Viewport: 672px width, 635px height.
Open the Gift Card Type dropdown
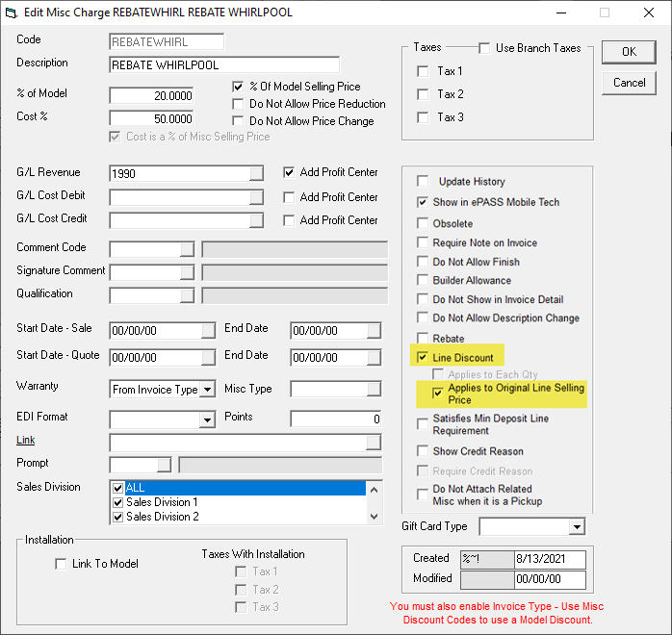[576, 527]
